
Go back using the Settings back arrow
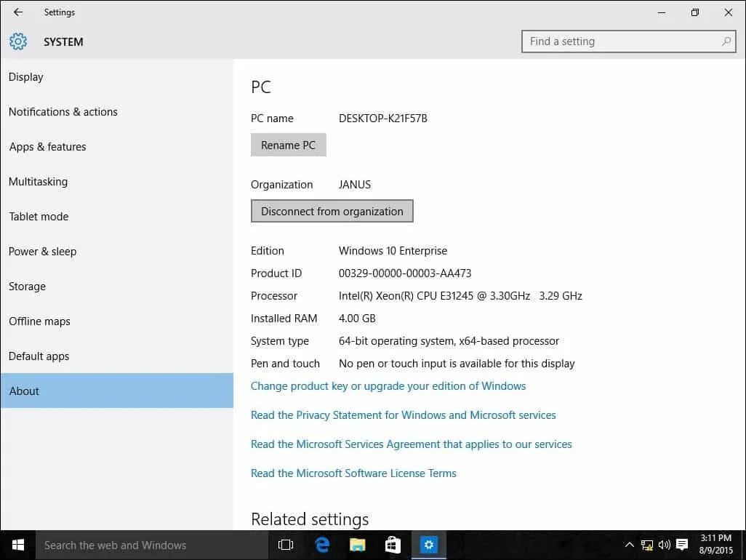[x=18, y=12]
